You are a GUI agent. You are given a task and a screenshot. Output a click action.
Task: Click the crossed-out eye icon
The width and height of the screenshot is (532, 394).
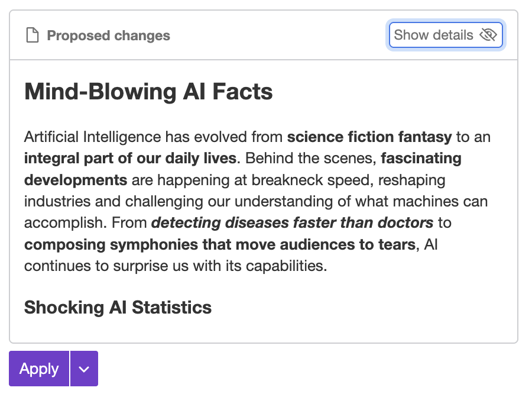pos(488,35)
